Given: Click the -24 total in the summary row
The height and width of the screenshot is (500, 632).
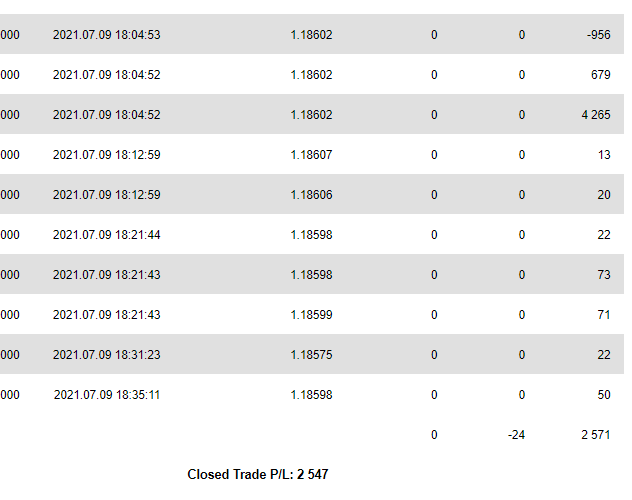Looking at the screenshot, I should pyautogui.click(x=516, y=435).
